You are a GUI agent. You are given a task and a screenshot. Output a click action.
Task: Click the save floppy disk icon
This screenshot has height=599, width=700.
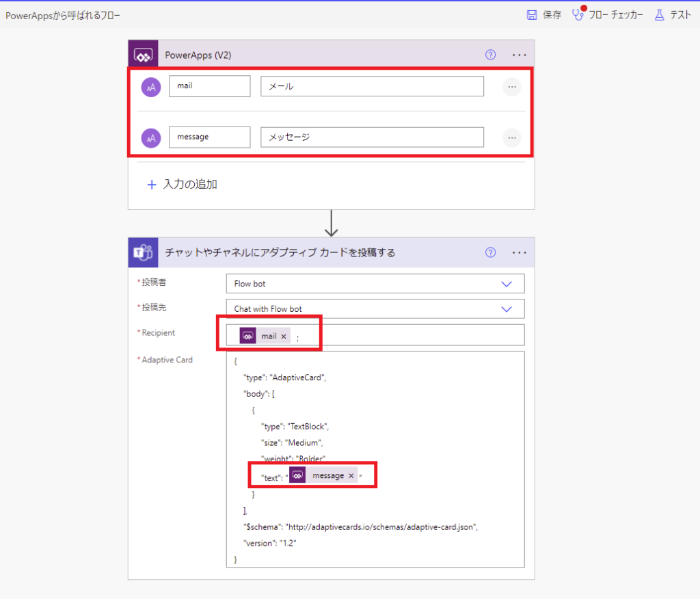click(532, 15)
